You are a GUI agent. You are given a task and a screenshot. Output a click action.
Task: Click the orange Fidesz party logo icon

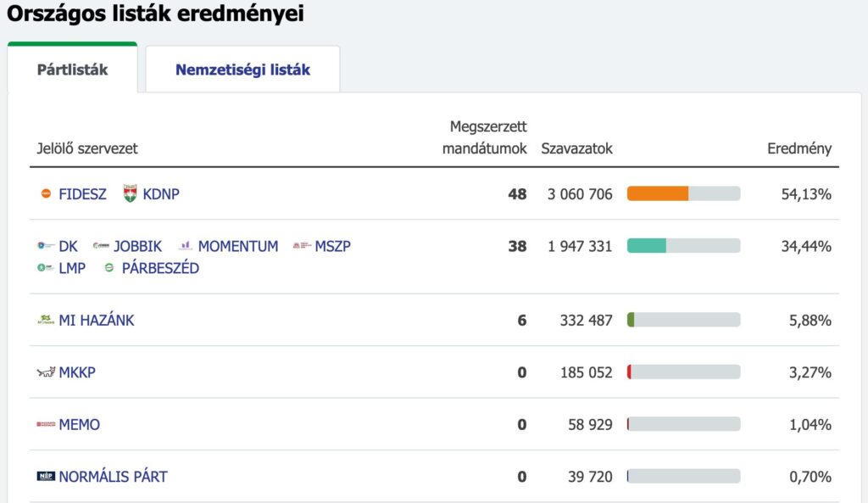click(46, 194)
